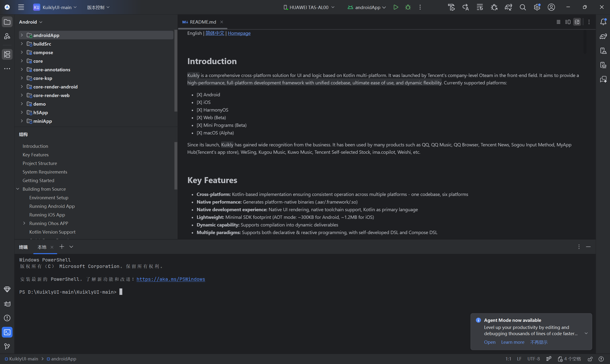Click the project tree vertical scrollbar

click(x=176, y=71)
